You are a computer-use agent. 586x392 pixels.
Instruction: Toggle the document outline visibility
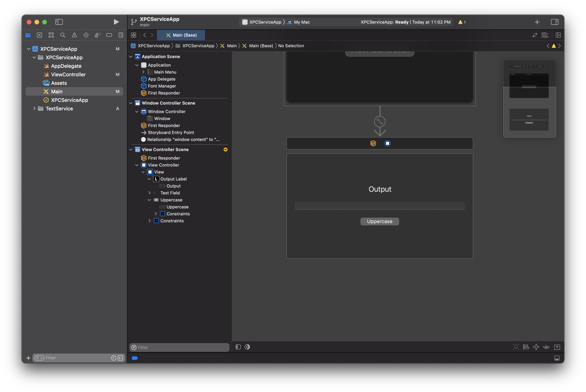pos(238,347)
